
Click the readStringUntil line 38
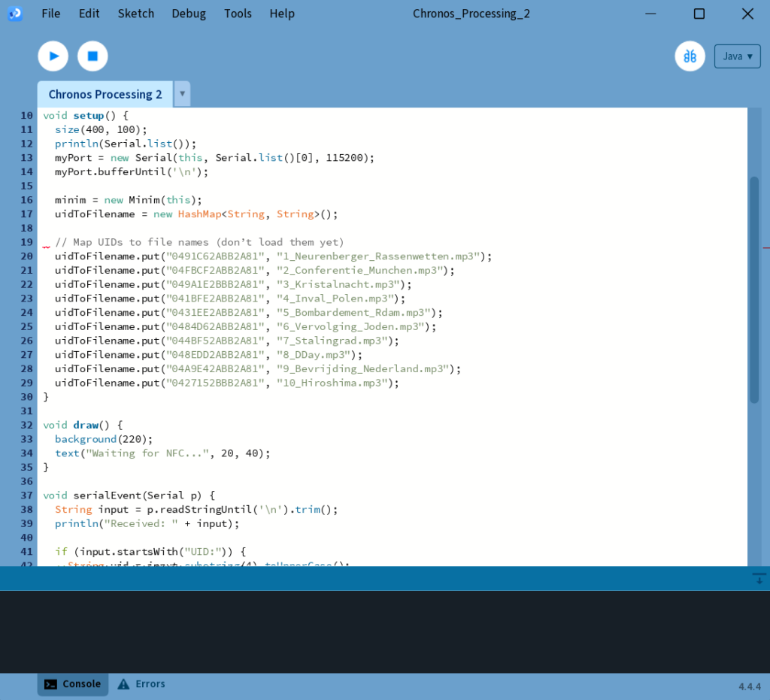[196, 510]
